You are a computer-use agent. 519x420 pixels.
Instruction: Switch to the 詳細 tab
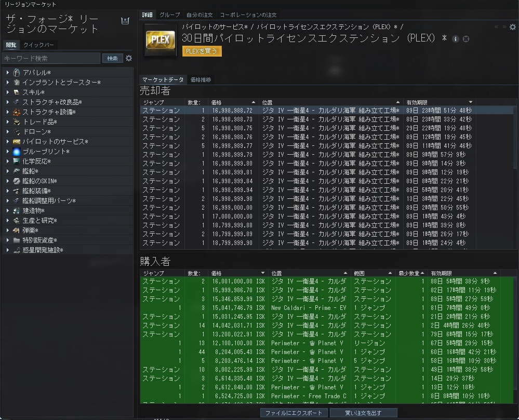[148, 15]
